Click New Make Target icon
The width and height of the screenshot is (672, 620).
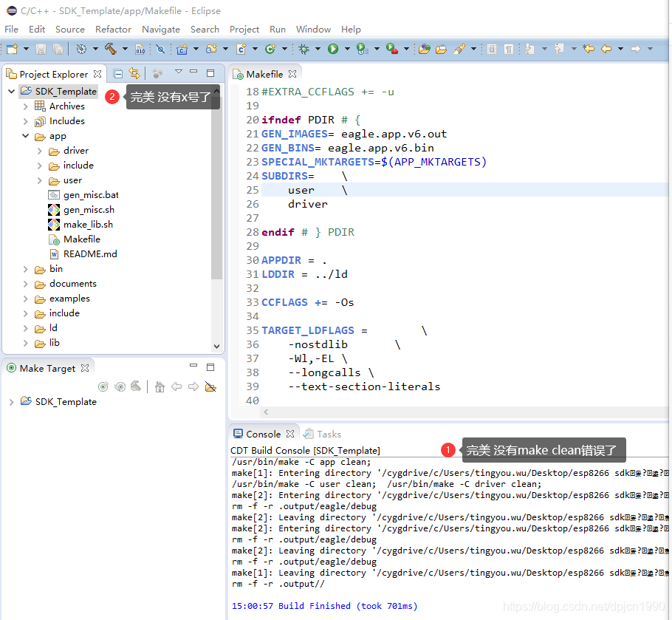[x=103, y=386]
